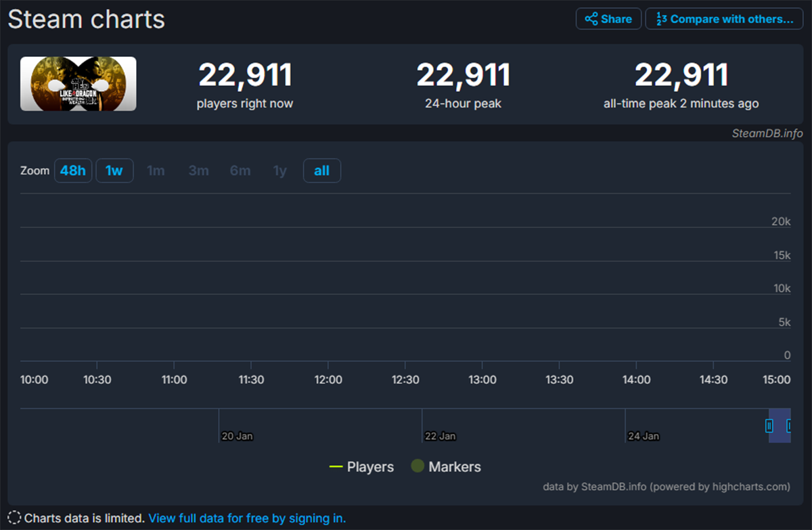Viewport: 812px width, 530px height.
Task: Select the 1y zoom option
Action: [x=279, y=171]
